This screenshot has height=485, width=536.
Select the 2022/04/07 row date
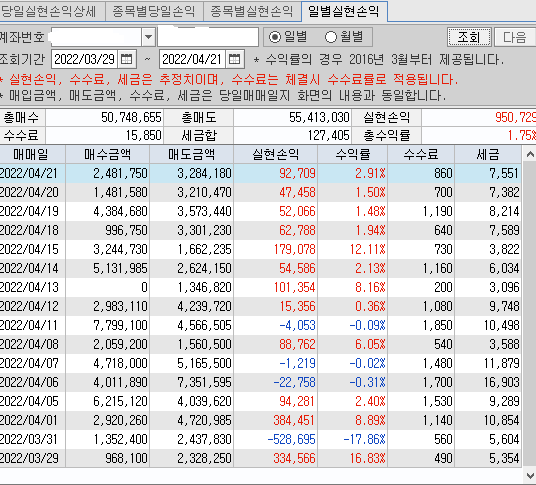[x=29, y=363]
